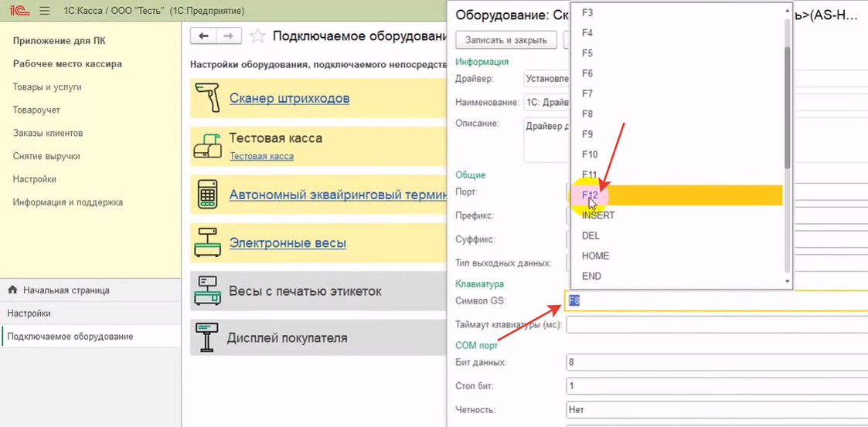
Task: Select the highlighted F12 option
Action: [678, 195]
